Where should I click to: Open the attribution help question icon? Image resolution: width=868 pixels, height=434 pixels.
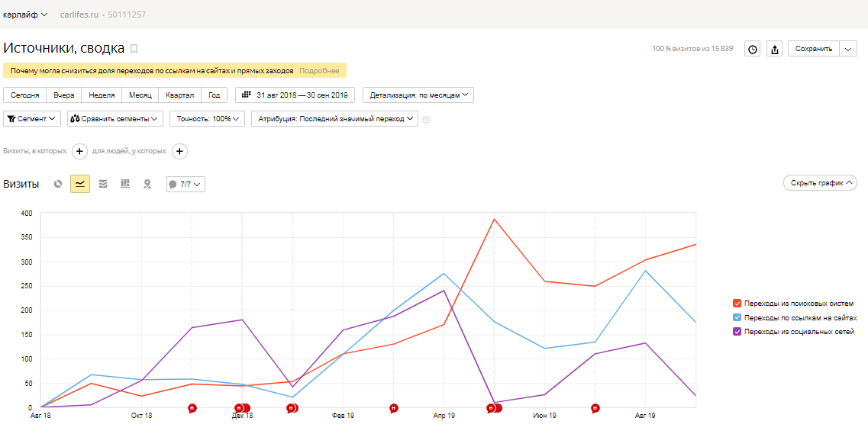[426, 120]
